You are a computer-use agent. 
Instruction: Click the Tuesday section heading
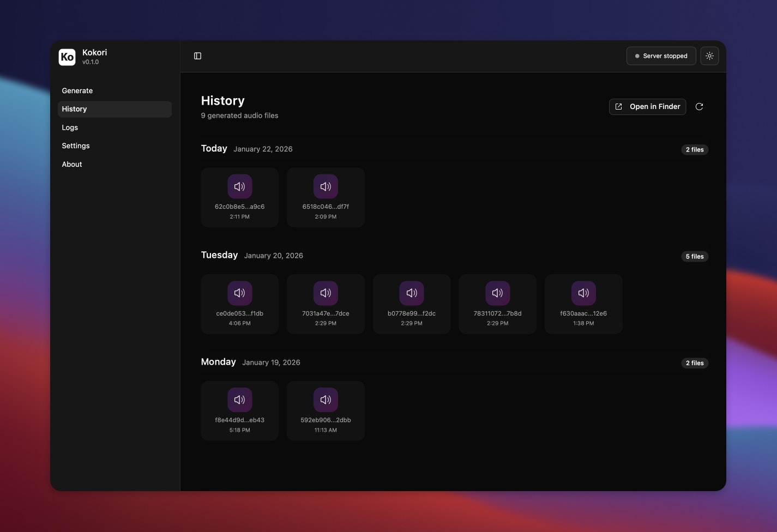tap(219, 255)
